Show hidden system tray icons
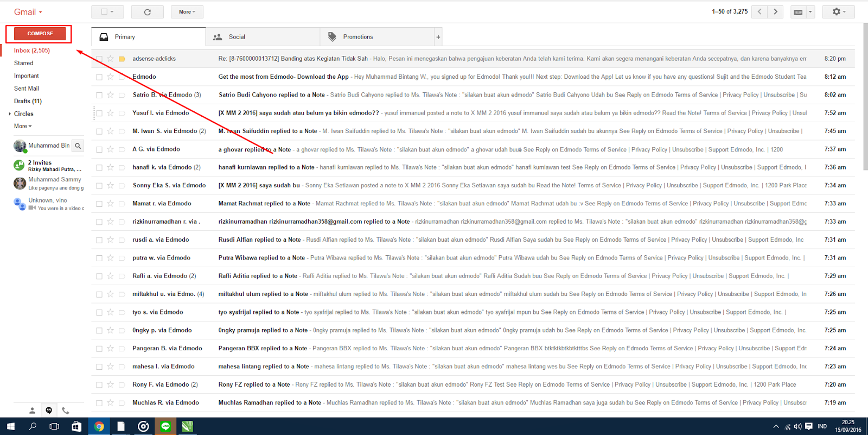Screen dimensions: 868x435 coord(776,426)
